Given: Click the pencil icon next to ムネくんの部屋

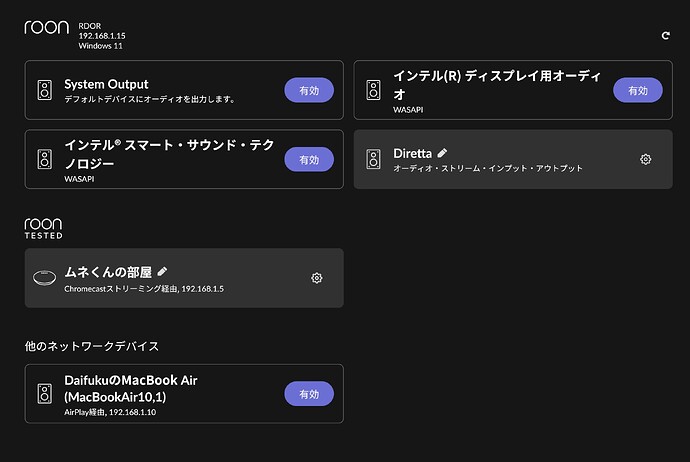Looking at the screenshot, I should (x=162, y=271).
